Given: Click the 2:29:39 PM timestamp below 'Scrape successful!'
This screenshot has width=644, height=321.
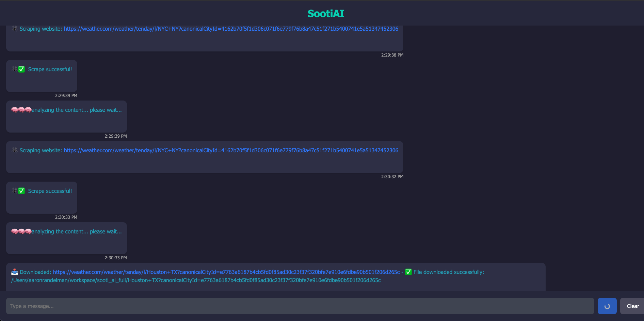Looking at the screenshot, I should pyautogui.click(x=66, y=95).
